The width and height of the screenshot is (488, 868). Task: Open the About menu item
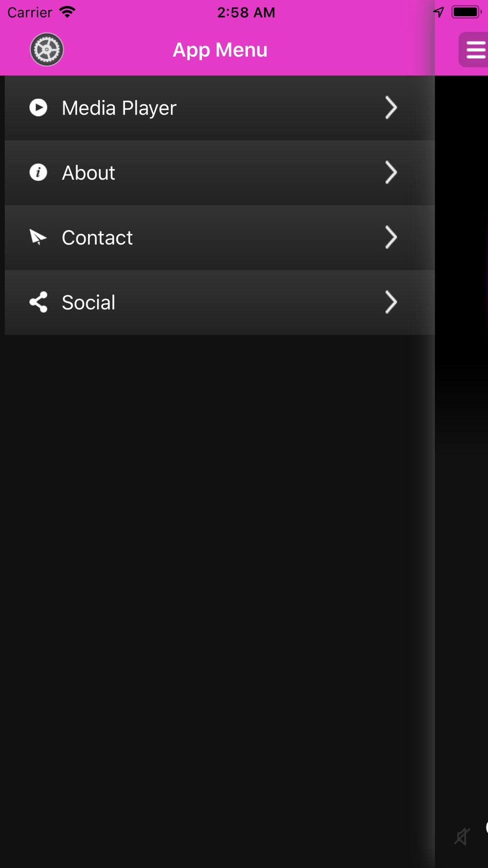pyautogui.click(x=220, y=173)
